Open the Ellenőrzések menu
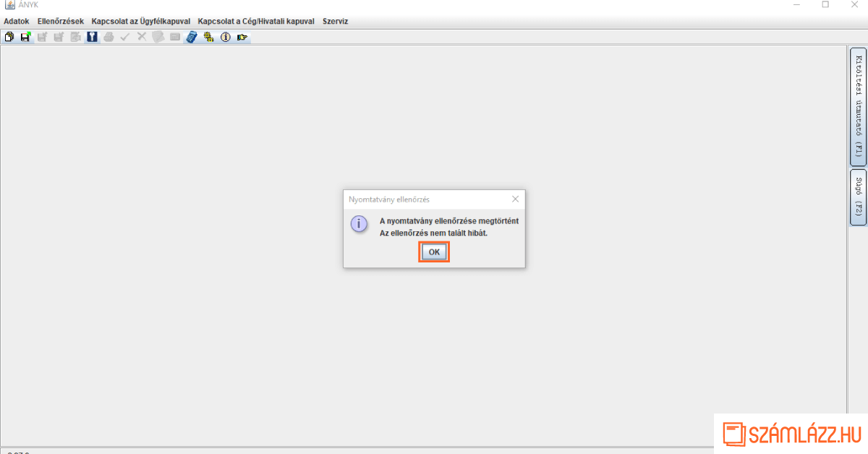 coord(60,22)
